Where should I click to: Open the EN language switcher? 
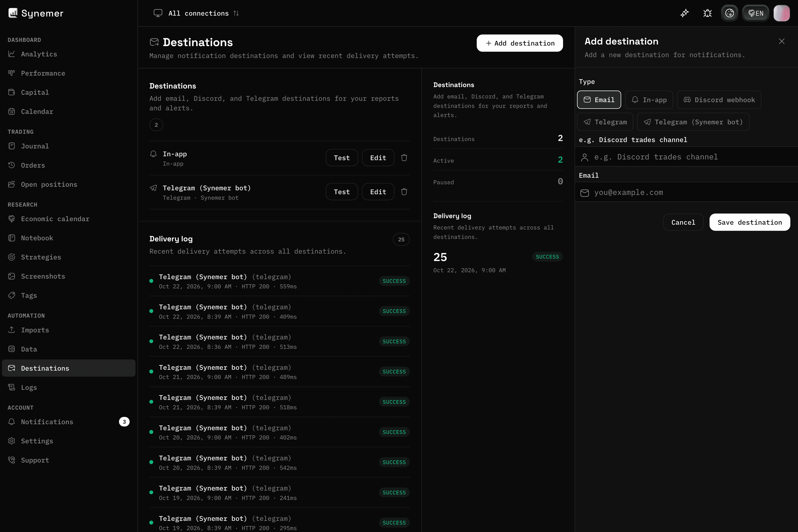(x=756, y=13)
